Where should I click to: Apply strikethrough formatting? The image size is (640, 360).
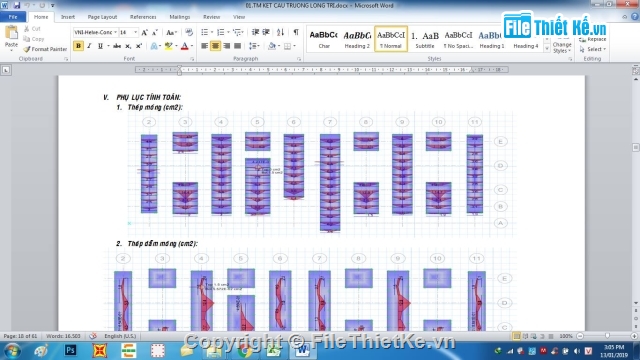[117, 46]
